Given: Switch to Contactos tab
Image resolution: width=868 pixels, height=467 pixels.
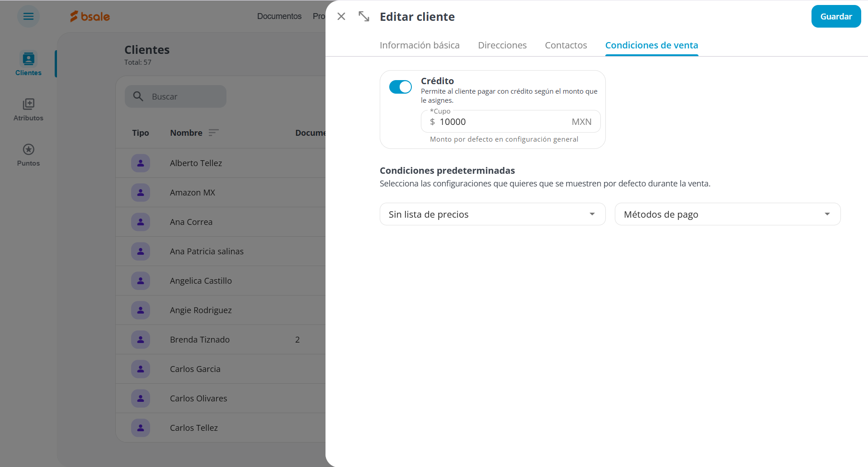Looking at the screenshot, I should coord(566,45).
